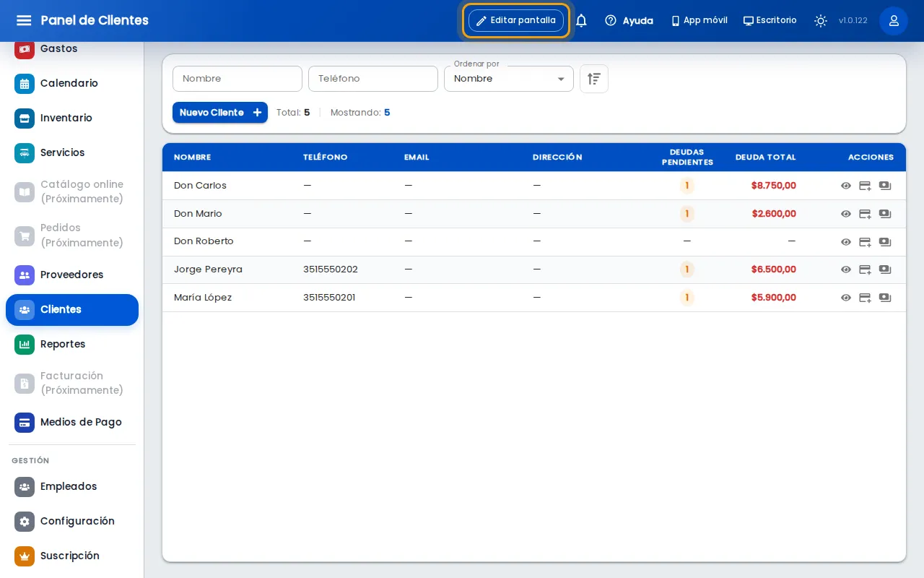View details eye icon for Don Roberto
Screen dimensions: 924x578
tap(846, 242)
